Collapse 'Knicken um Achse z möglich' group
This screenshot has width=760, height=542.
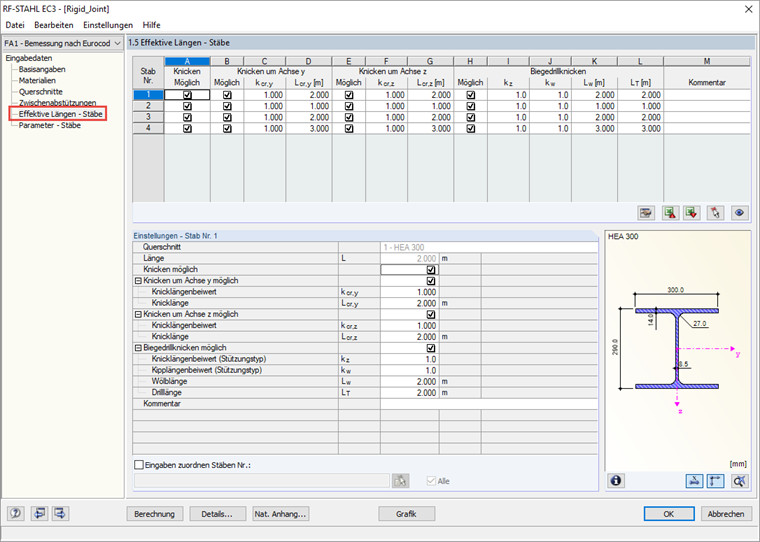[x=138, y=314]
